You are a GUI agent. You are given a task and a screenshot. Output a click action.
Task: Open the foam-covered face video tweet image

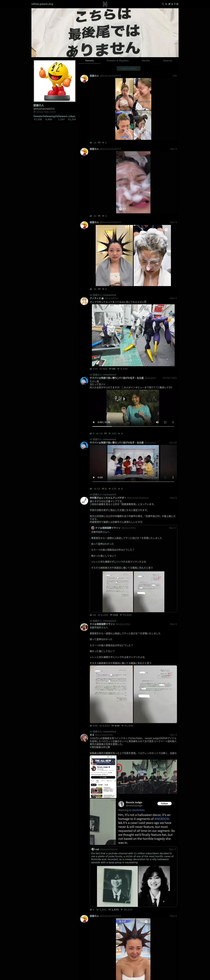133,182
